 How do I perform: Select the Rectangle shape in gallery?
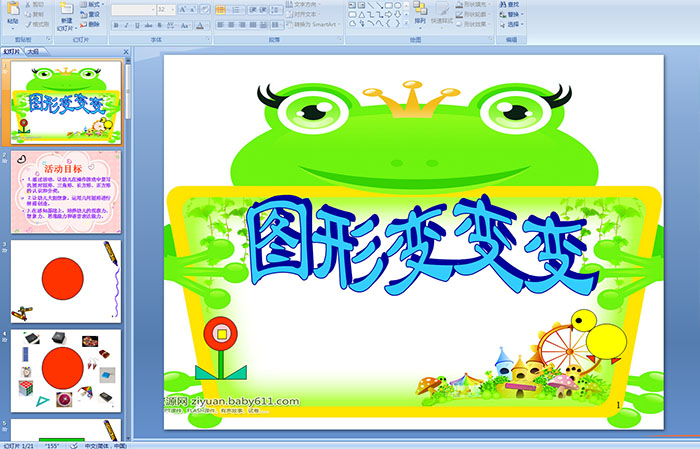(388, 5)
